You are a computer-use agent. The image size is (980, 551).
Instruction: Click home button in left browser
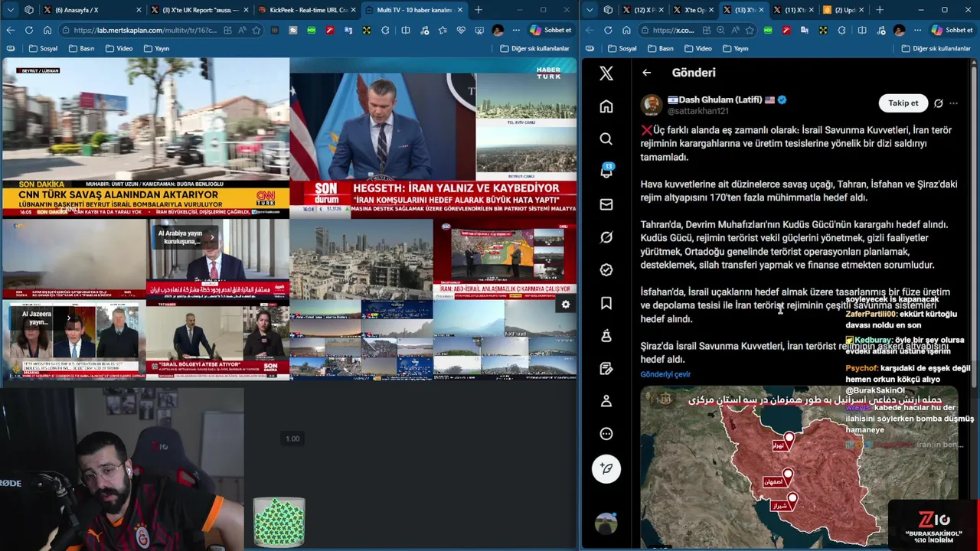point(47,30)
